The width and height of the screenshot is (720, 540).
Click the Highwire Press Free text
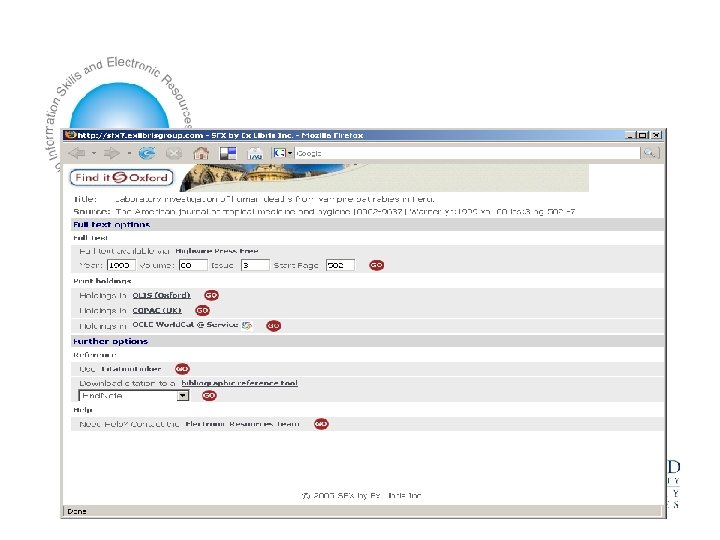[x=217, y=251]
